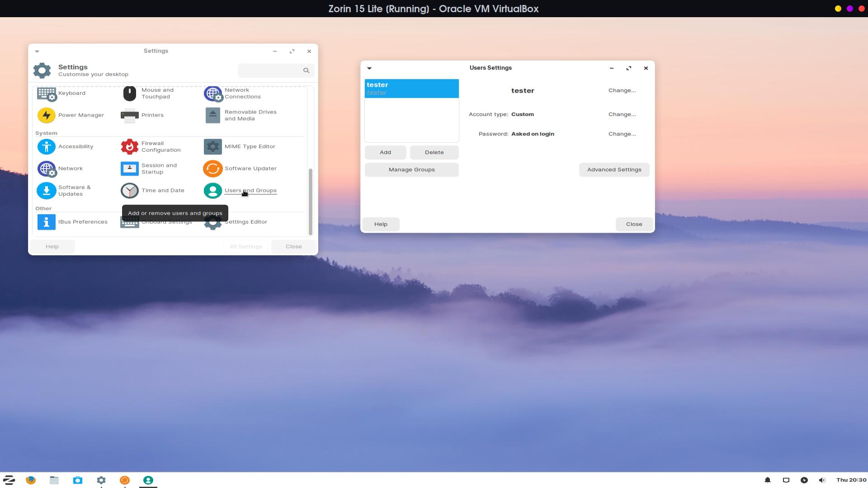
Task: Change the account type
Action: (622, 114)
